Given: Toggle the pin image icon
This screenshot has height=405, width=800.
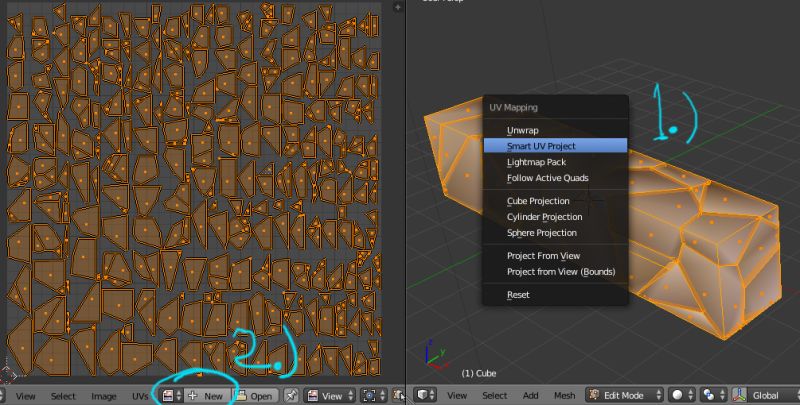Looking at the screenshot, I should (291, 396).
